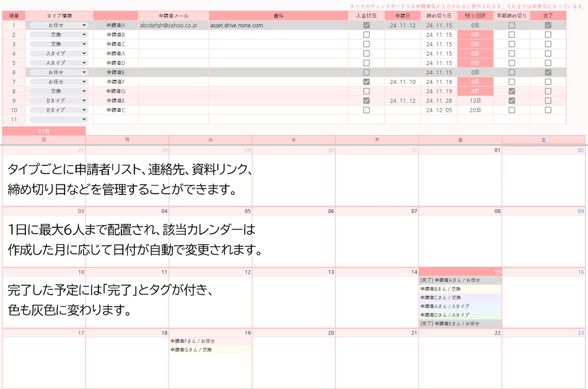The image size is (588, 389).
Task: Expand row 9 Bタイプ type dropdown
Action: point(59,100)
